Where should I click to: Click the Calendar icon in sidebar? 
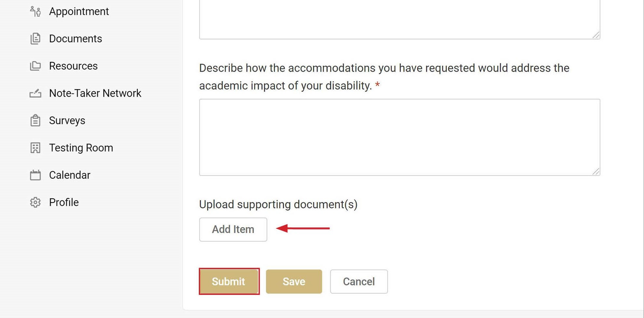(x=35, y=175)
